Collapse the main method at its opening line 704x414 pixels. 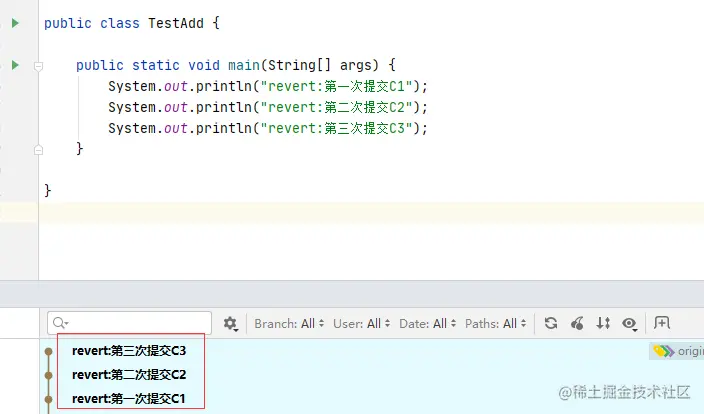(39, 66)
